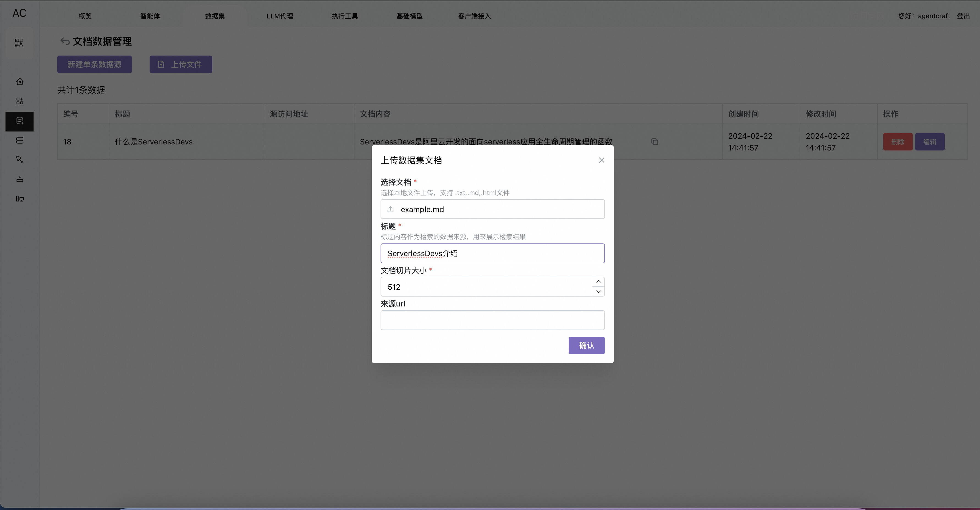The height and width of the screenshot is (510, 980).
Task: Open the client access icon in sidebar
Action: click(x=20, y=199)
